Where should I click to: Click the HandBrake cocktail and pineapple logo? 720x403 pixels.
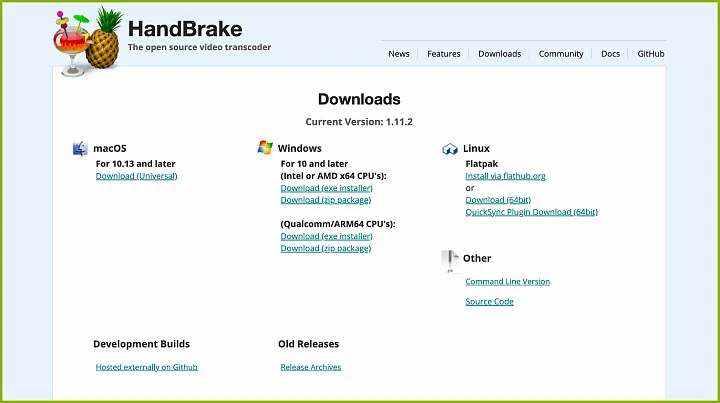pyautogui.click(x=88, y=41)
